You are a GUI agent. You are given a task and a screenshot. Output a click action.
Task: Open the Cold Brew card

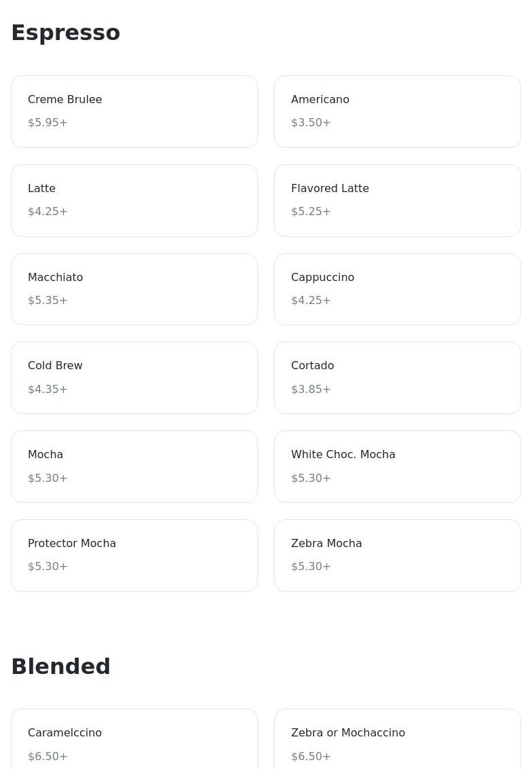[x=134, y=377]
